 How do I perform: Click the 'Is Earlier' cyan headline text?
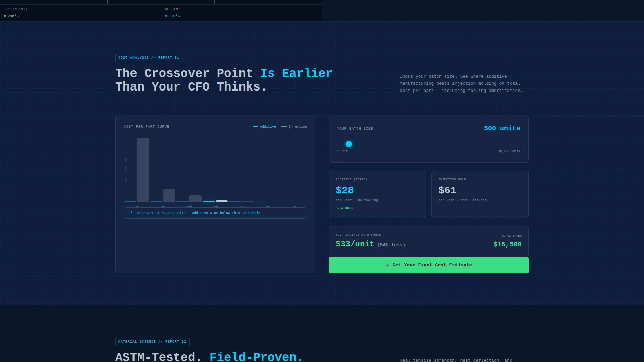point(297,73)
